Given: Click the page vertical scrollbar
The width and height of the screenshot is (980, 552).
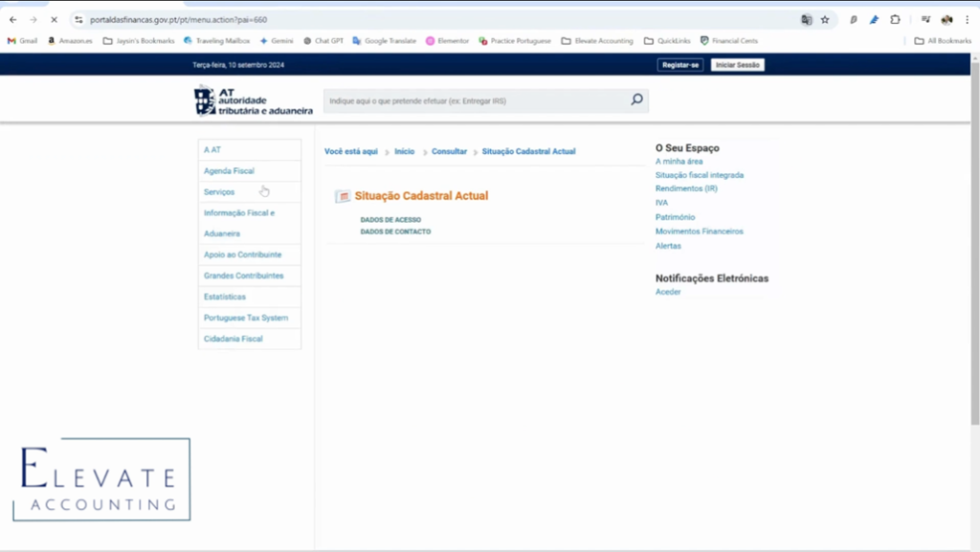Looking at the screenshot, I should [x=974, y=239].
